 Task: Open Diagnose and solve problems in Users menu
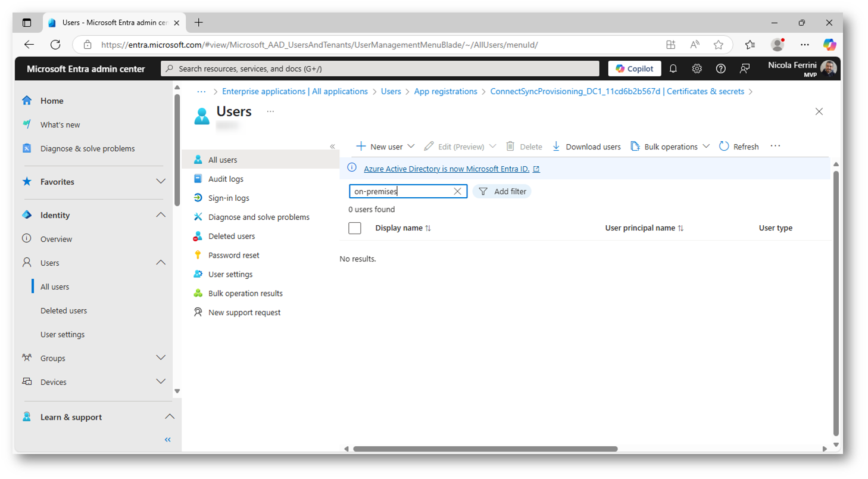pos(259,217)
